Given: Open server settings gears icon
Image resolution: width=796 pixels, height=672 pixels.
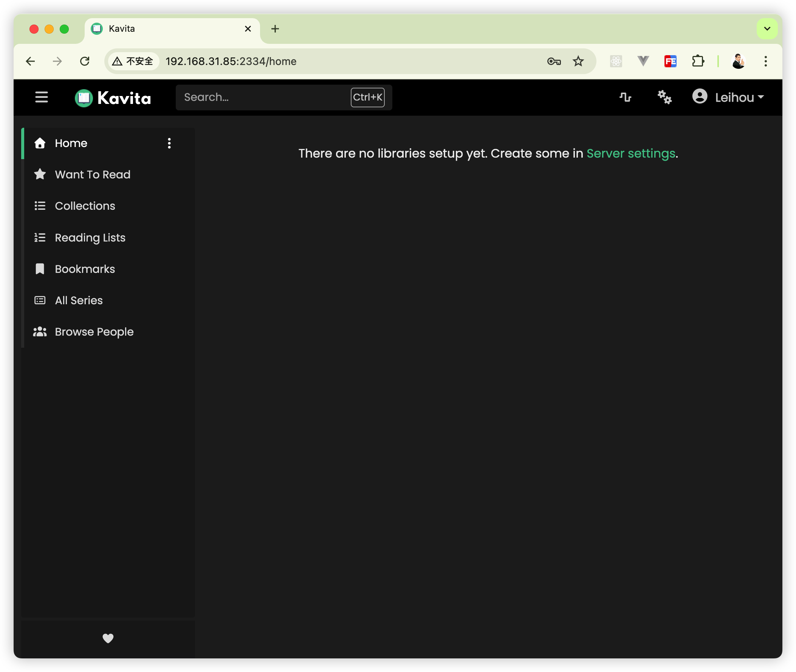Looking at the screenshot, I should (x=664, y=97).
